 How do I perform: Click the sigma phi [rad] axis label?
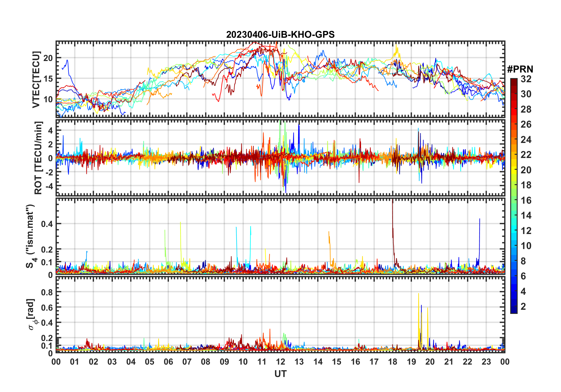[x=32, y=314]
